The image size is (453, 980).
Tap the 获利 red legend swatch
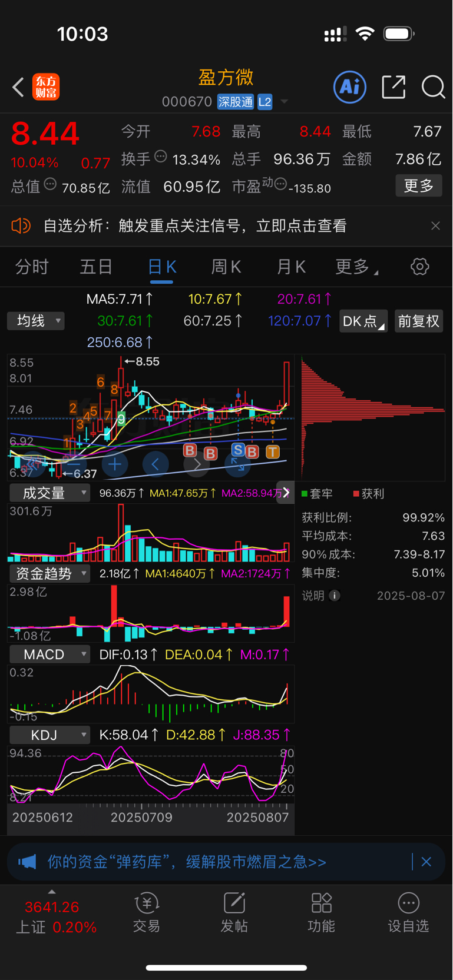[x=356, y=493]
